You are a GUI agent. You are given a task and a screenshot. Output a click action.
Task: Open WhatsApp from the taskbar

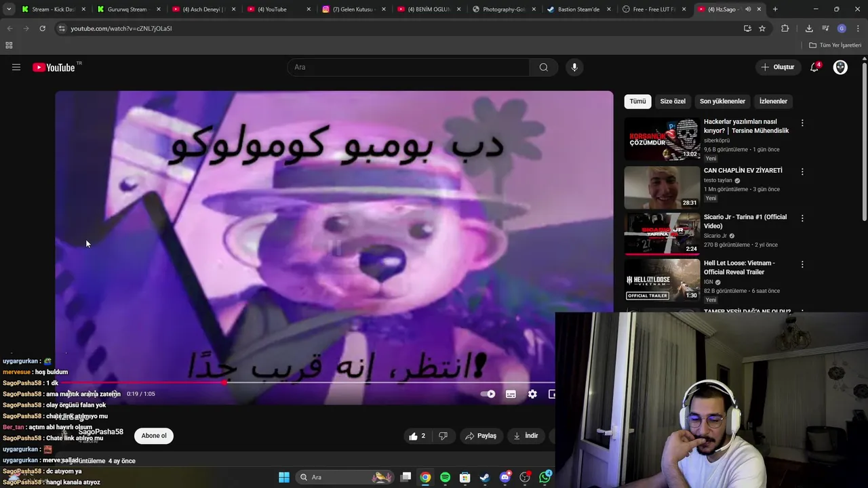545,477
